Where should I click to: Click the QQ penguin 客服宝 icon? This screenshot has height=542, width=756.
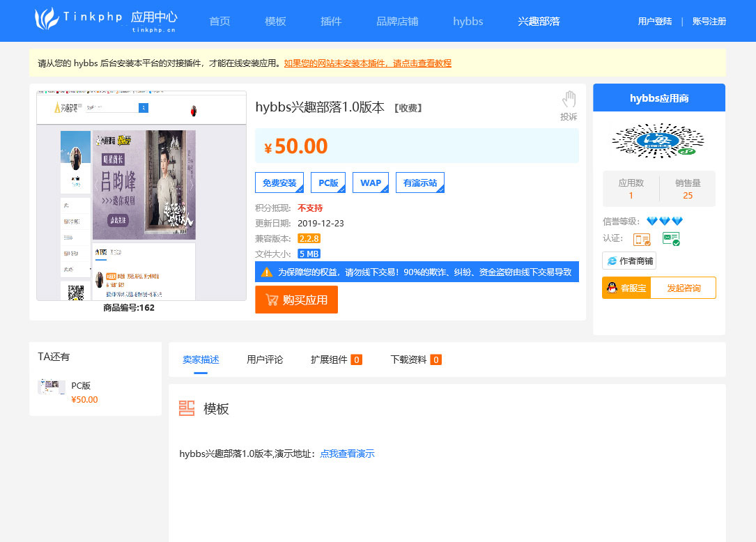point(612,288)
